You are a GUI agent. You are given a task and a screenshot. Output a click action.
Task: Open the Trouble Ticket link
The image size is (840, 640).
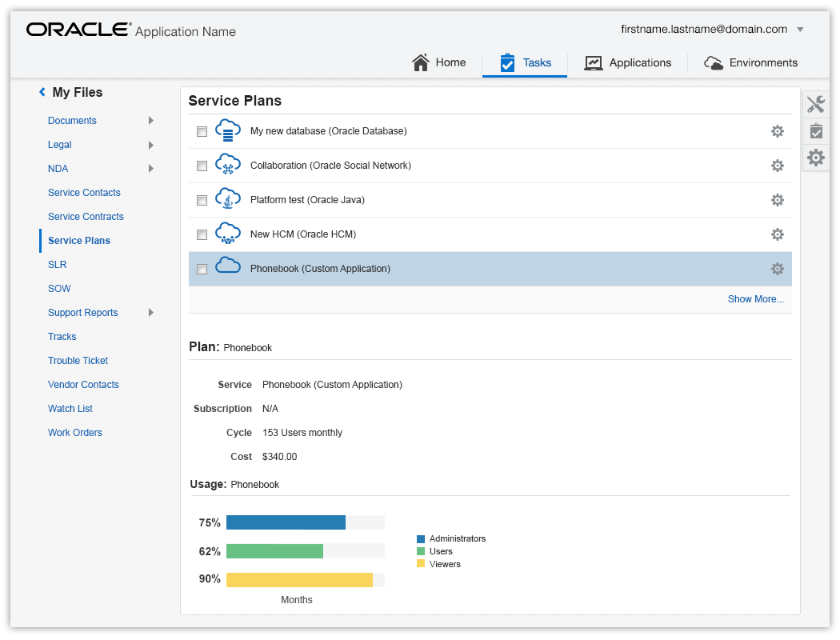pos(78,361)
